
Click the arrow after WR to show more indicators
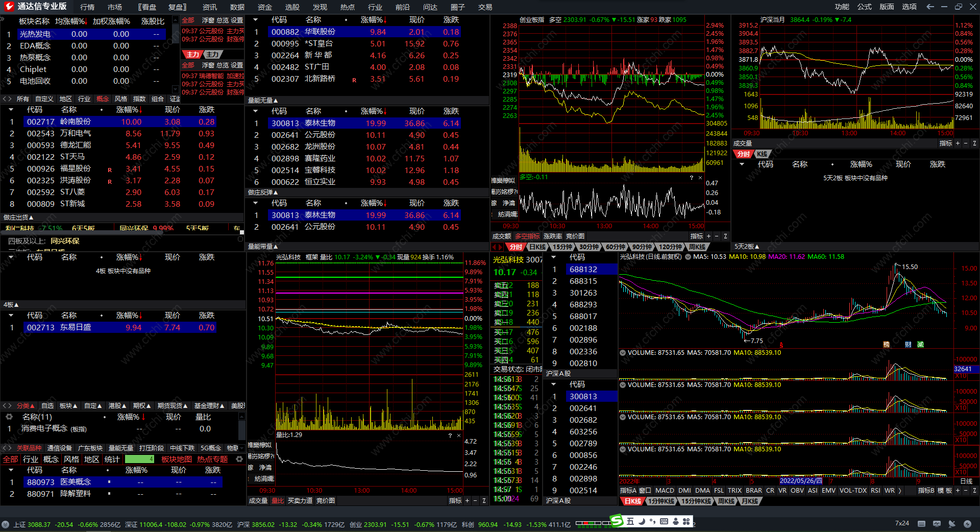[x=899, y=491]
